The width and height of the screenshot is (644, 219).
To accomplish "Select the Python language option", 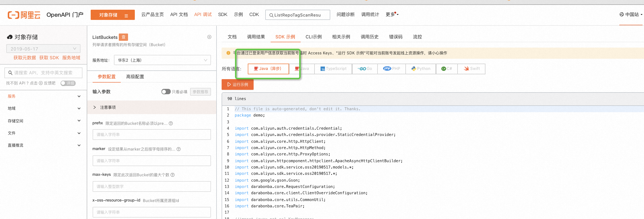I will [421, 68].
